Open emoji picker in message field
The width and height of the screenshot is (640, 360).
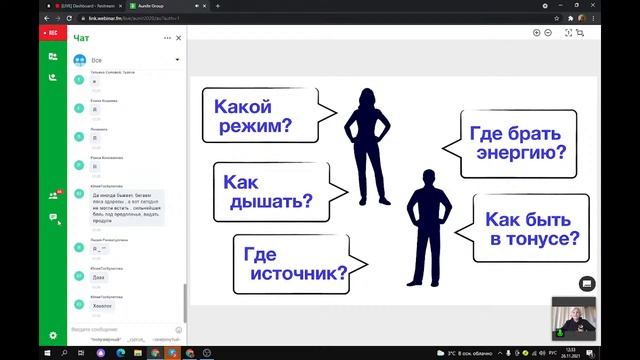(179, 329)
